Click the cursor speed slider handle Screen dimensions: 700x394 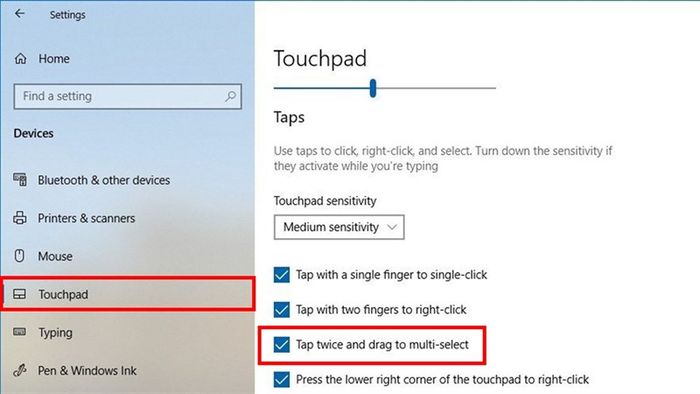coord(373,88)
